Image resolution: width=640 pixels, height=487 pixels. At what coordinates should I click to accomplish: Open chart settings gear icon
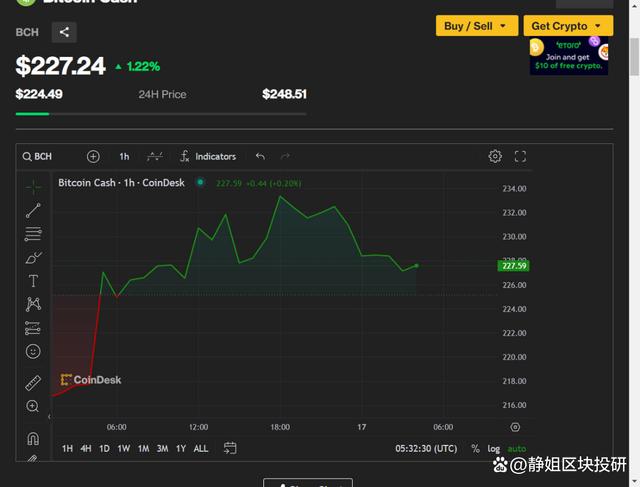click(x=495, y=156)
